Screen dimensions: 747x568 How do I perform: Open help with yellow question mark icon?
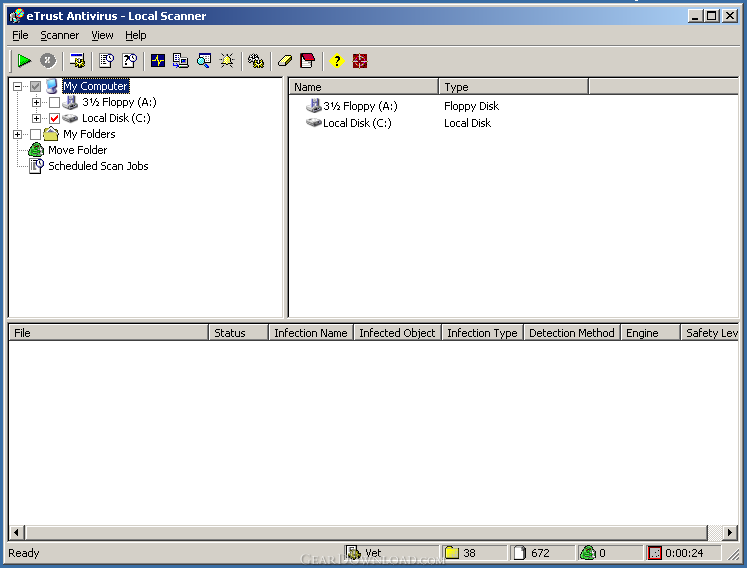click(337, 61)
